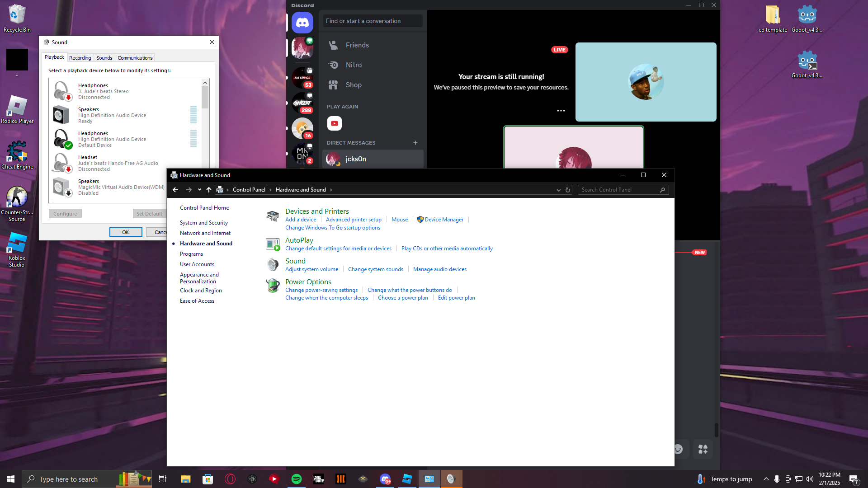The image size is (868, 488).
Task: Open the Power Options battery icon
Action: point(273,286)
